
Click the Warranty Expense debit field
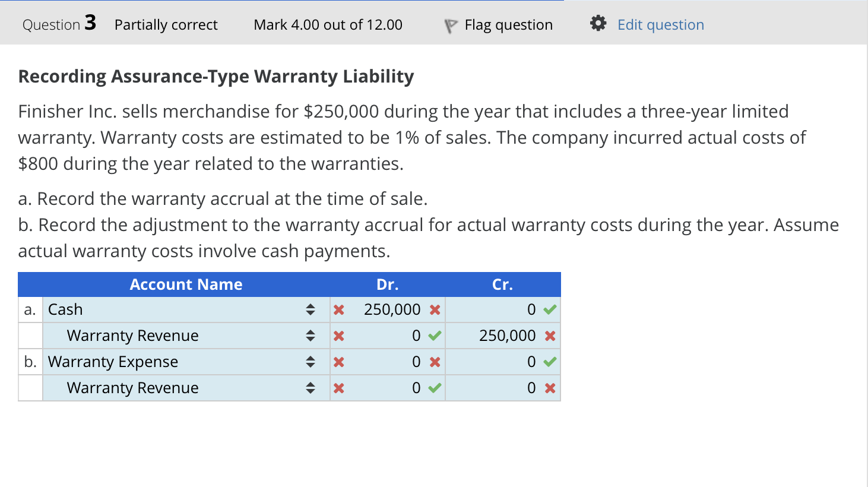(388, 362)
